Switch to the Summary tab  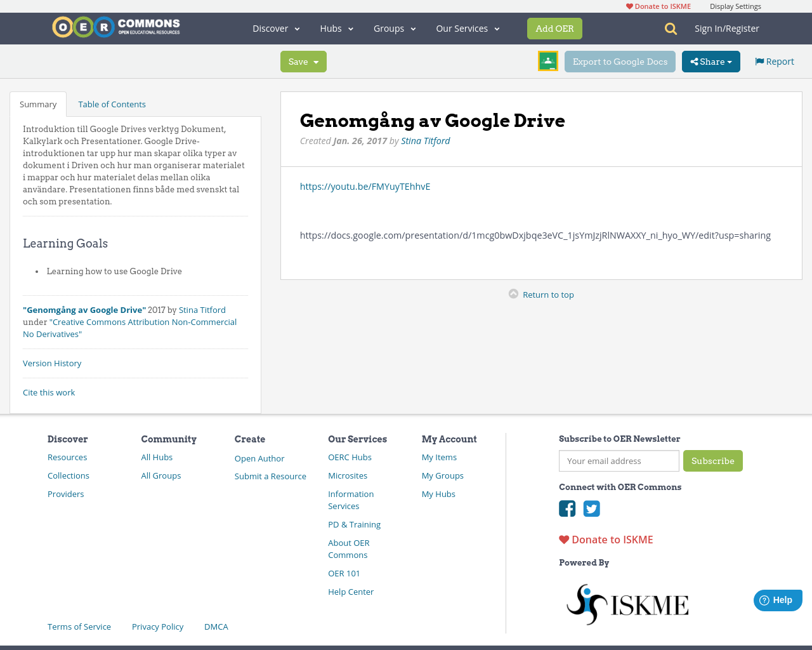pos(38,104)
